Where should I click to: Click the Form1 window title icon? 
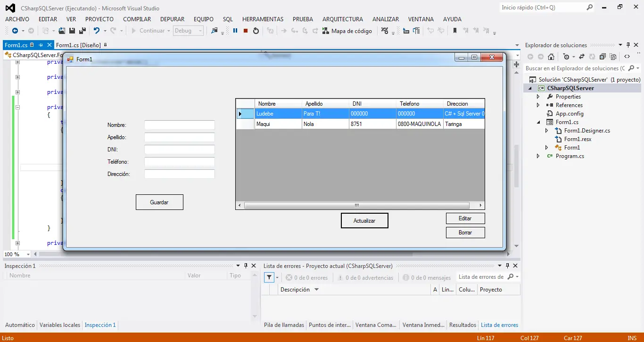pos(71,59)
